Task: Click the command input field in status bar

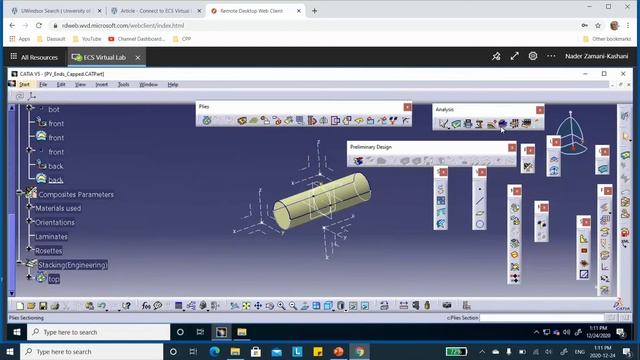Action: pyautogui.click(x=541, y=318)
